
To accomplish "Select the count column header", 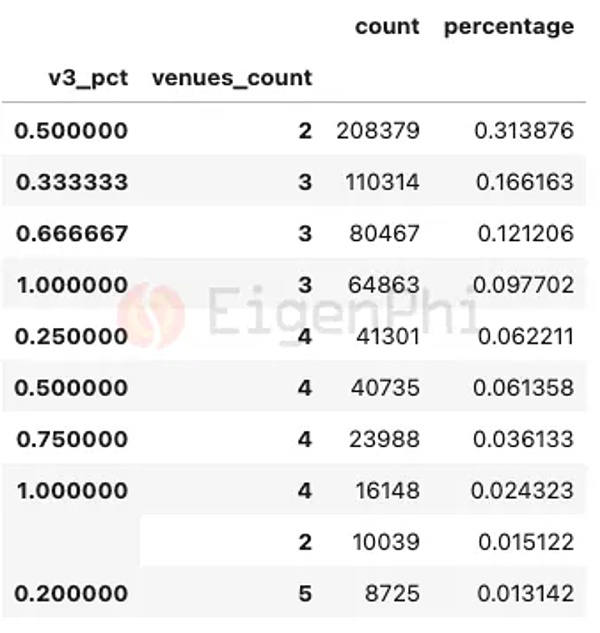I will click(387, 27).
